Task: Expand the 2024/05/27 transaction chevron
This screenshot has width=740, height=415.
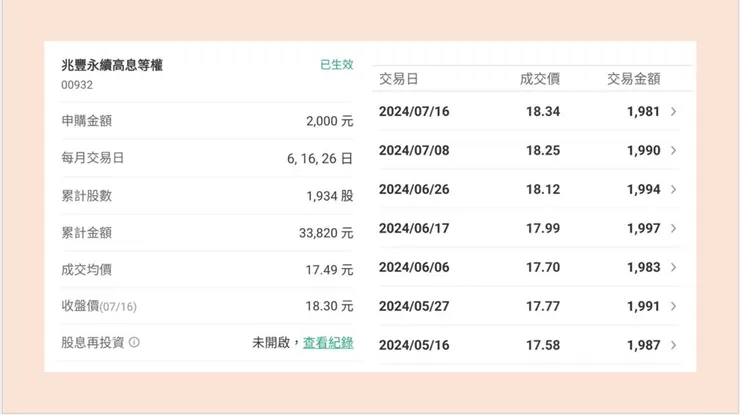Action: coord(673,306)
